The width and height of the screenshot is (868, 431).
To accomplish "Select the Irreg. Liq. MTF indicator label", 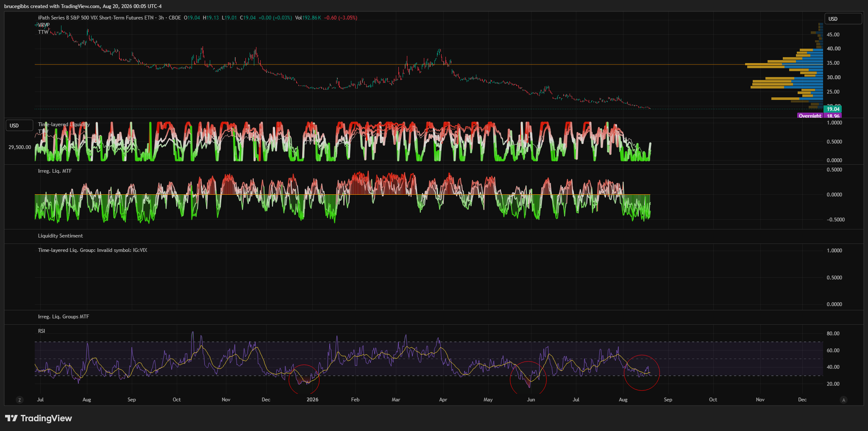I will [x=55, y=171].
